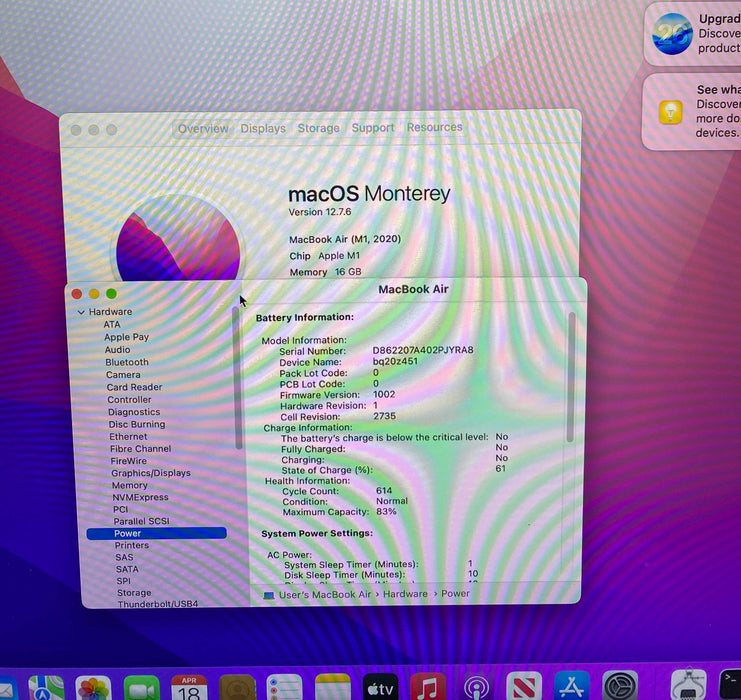741x700 pixels.
Task: Open the Mail app in the Dock
Action: (x=7, y=689)
